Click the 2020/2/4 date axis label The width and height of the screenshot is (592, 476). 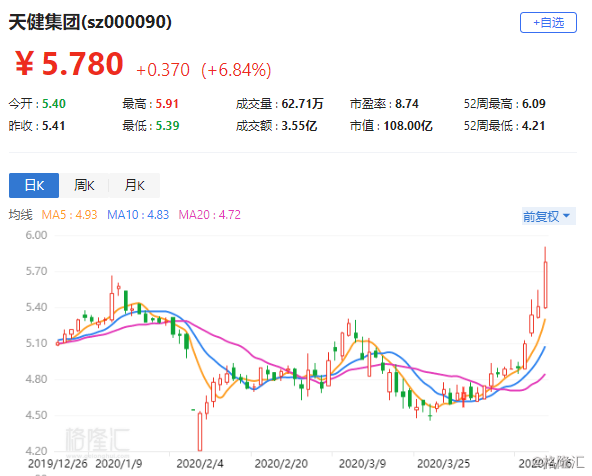tap(200, 463)
